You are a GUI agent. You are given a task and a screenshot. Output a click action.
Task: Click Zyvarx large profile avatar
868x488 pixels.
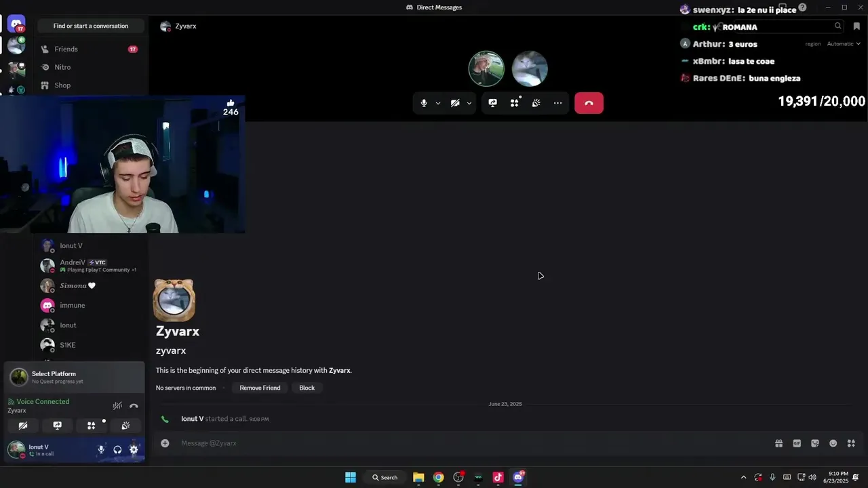pos(174,300)
